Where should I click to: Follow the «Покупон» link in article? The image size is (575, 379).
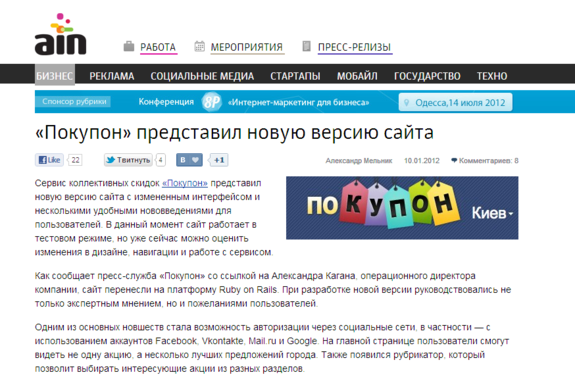pyautogui.click(x=185, y=183)
